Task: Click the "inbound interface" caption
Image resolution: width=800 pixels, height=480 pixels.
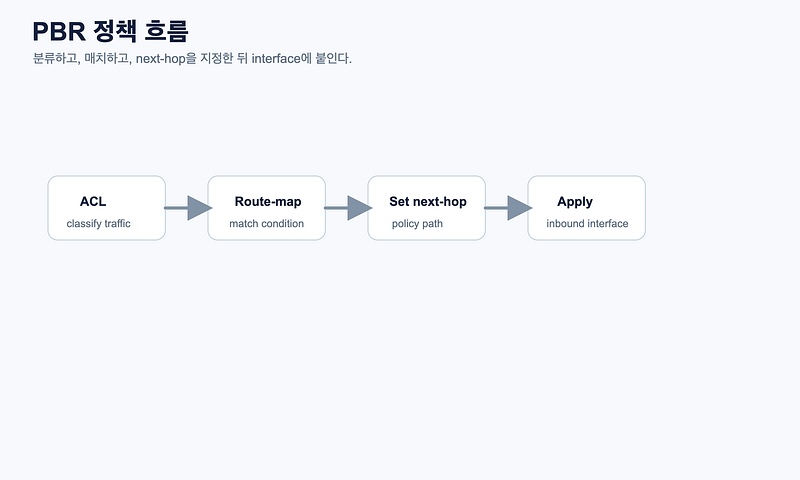Action: (x=587, y=223)
